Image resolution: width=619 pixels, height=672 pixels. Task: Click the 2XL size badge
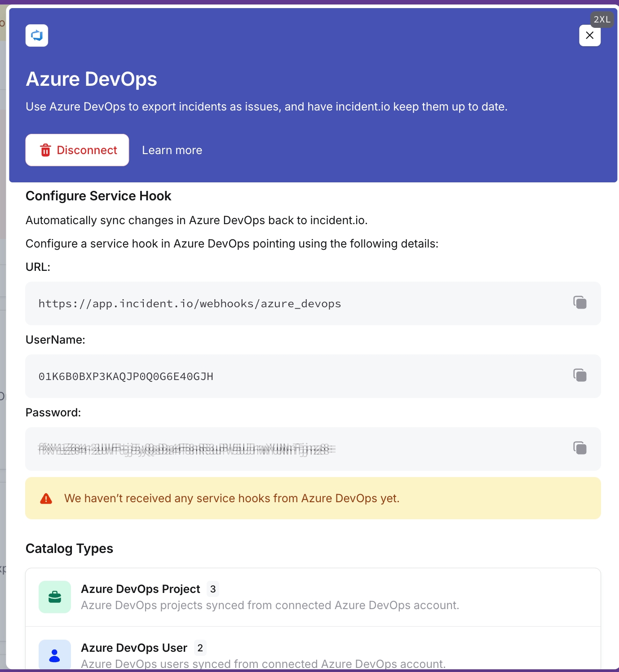[602, 19]
